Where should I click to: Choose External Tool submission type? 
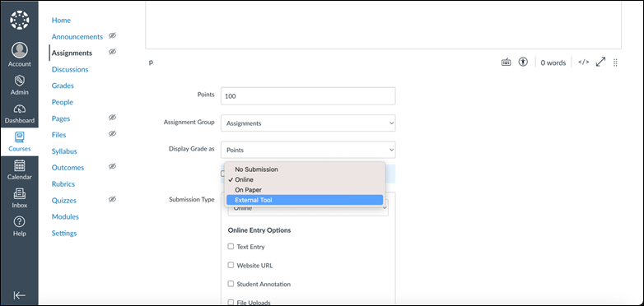click(305, 200)
